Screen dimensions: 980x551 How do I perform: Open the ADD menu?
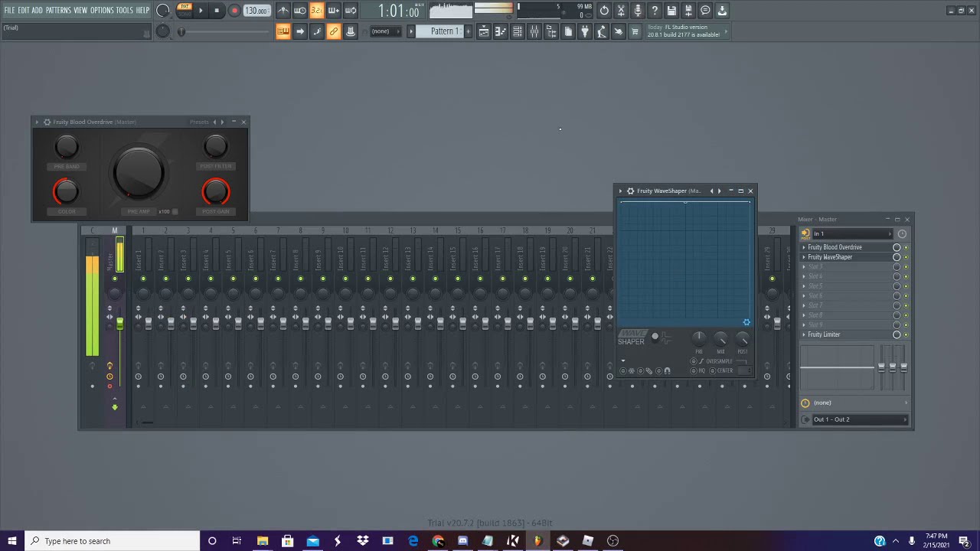click(x=37, y=11)
